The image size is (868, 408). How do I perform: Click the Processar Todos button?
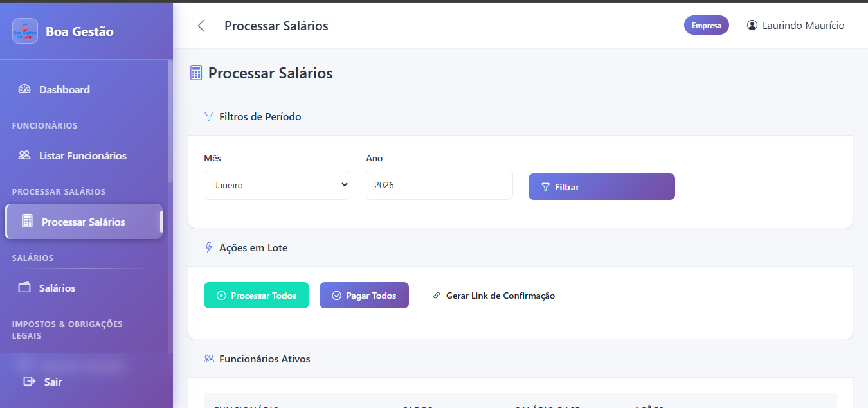click(256, 296)
